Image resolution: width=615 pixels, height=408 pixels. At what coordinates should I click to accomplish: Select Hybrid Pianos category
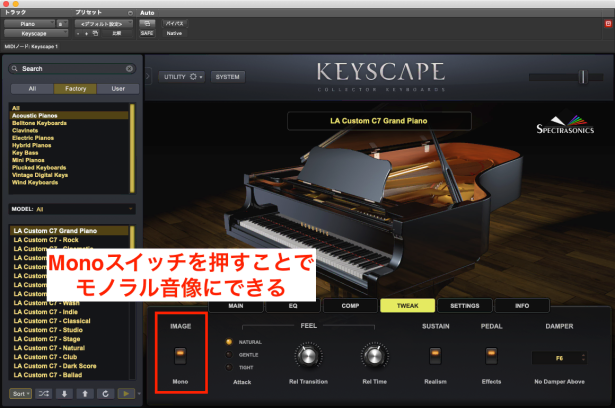69,145
